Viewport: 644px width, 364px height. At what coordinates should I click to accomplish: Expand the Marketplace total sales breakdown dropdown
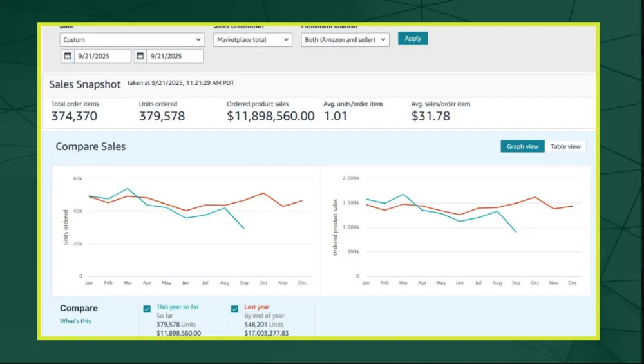tap(252, 39)
